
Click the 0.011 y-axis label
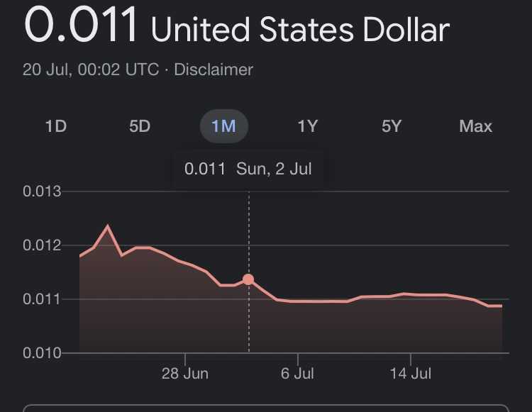pyautogui.click(x=42, y=299)
